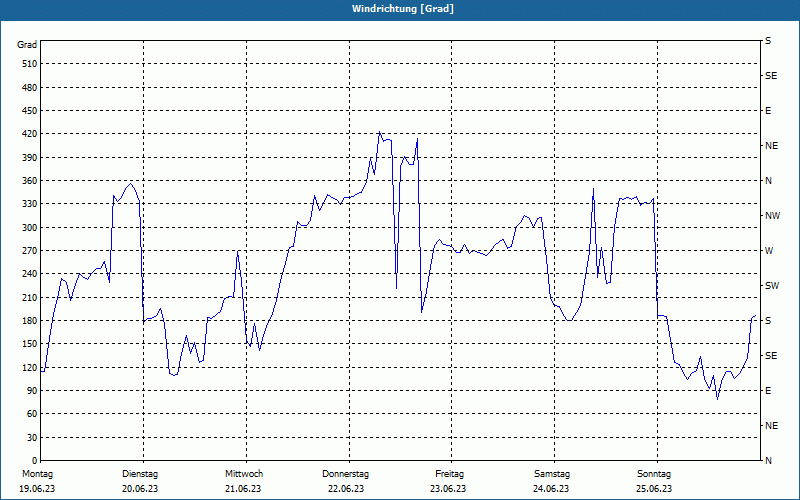Click the 'SE' label next to 120
This screenshot has height=500, width=800.
pos(771,356)
